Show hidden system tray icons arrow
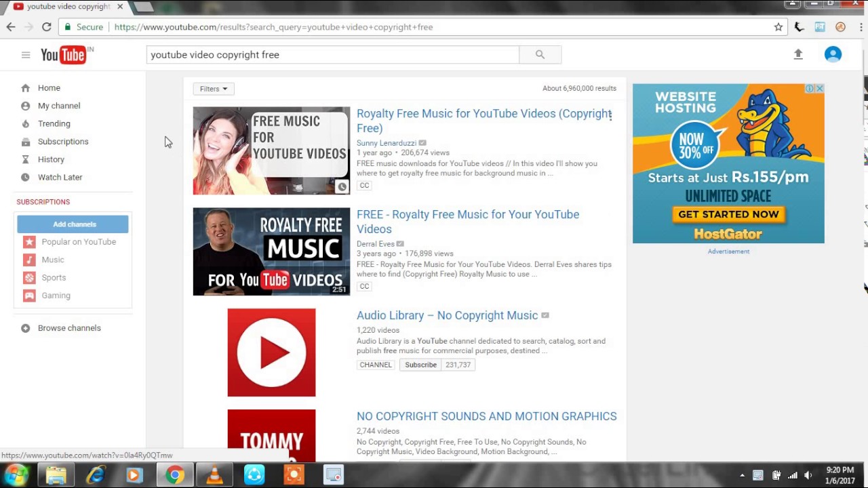This screenshot has width=868, height=488. (742, 475)
